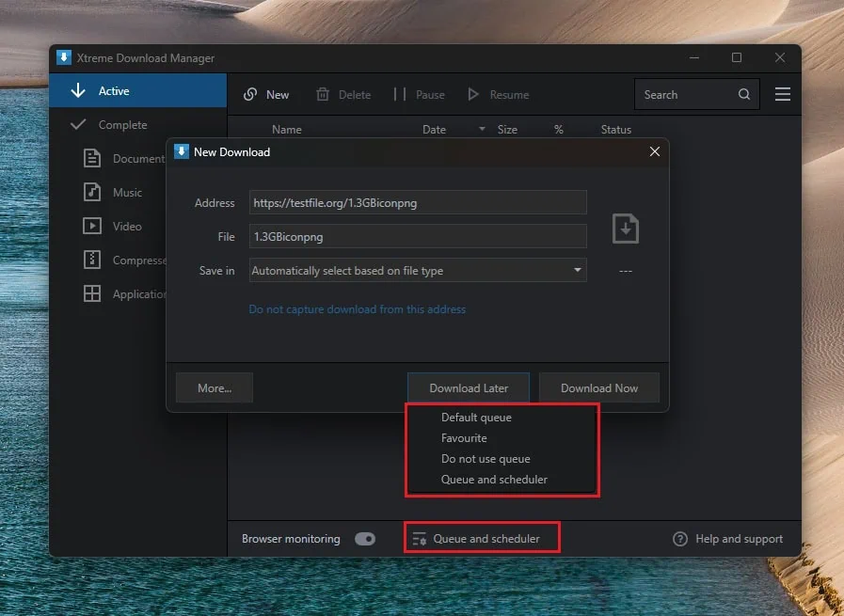Click the Address URL input field
Screen dimensions: 844x616
tap(418, 203)
